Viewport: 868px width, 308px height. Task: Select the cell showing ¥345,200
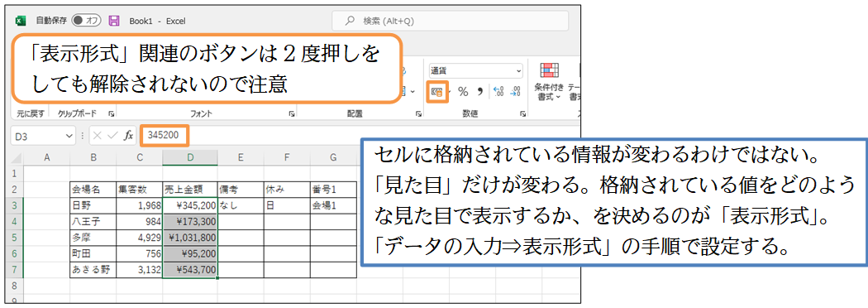[x=190, y=205]
